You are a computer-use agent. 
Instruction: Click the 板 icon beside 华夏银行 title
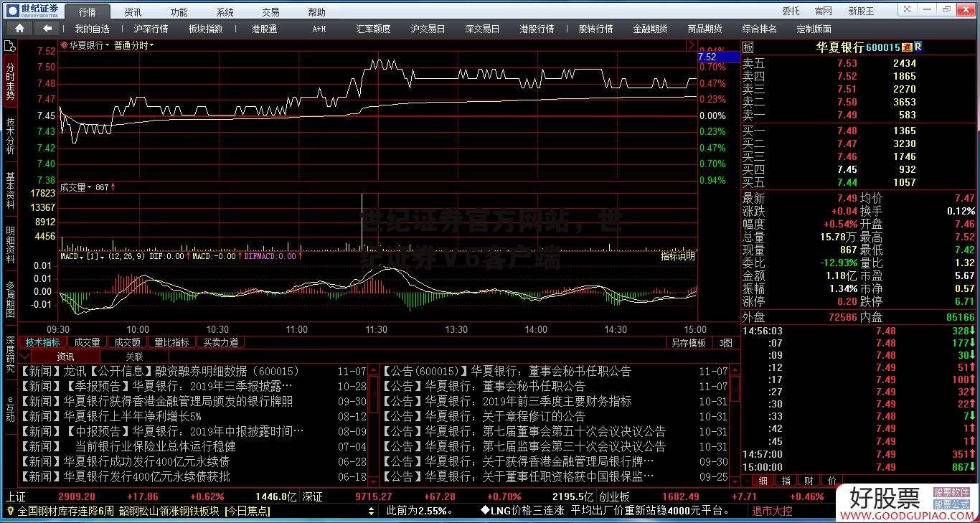(748, 47)
